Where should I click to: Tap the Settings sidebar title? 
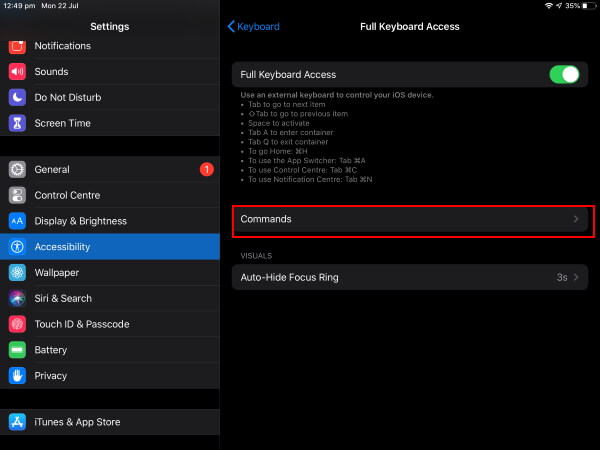point(110,26)
